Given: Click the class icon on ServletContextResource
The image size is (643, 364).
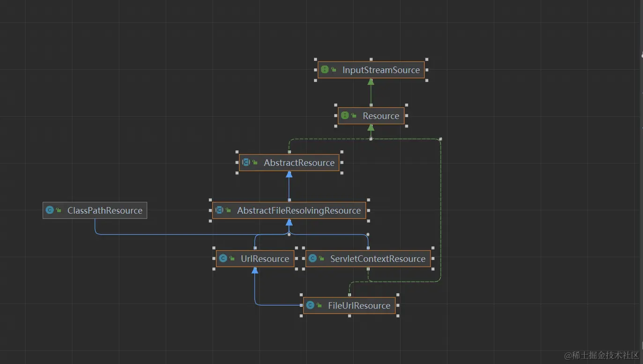Looking at the screenshot, I should pos(312,258).
